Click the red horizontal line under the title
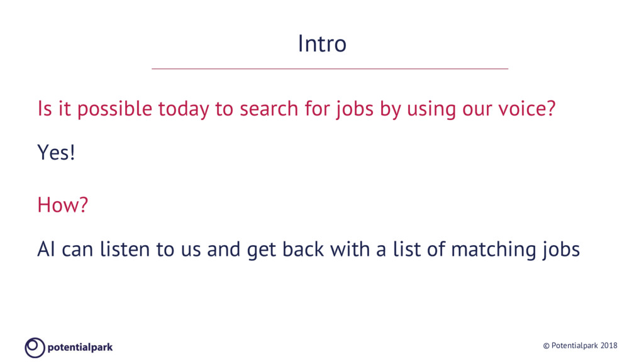This screenshot has height=362, width=644. tap(330, 69)
